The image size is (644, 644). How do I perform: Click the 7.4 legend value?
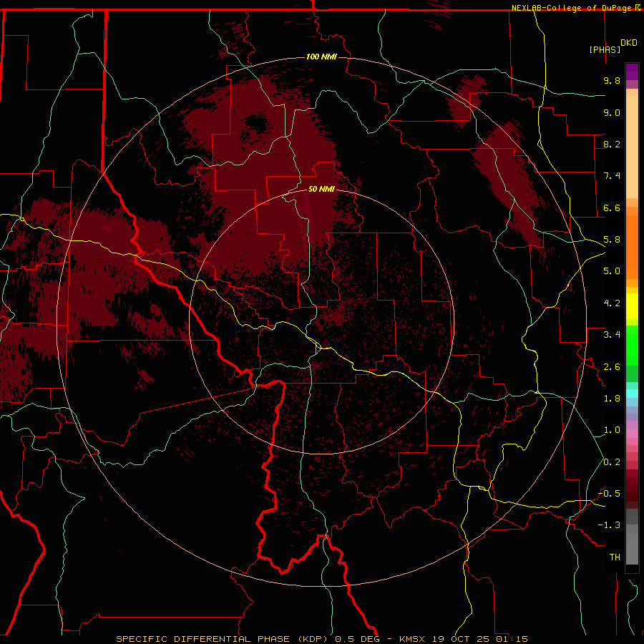click(612, 176)
